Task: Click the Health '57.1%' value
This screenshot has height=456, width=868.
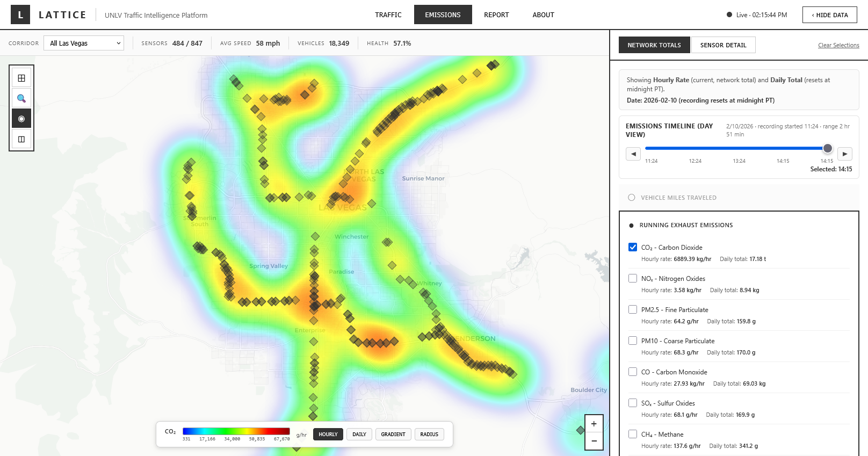Action: coord(402,44)
